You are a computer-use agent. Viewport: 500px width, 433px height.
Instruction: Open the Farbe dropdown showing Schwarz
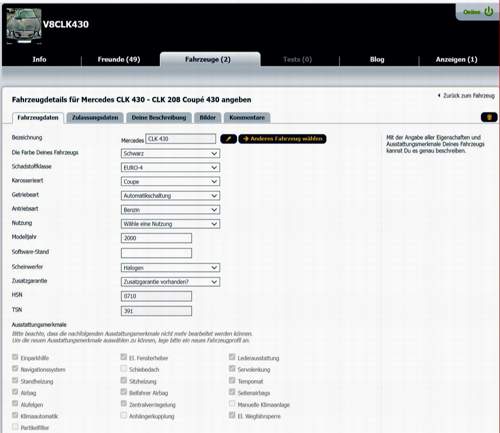[x=170, y=153]
